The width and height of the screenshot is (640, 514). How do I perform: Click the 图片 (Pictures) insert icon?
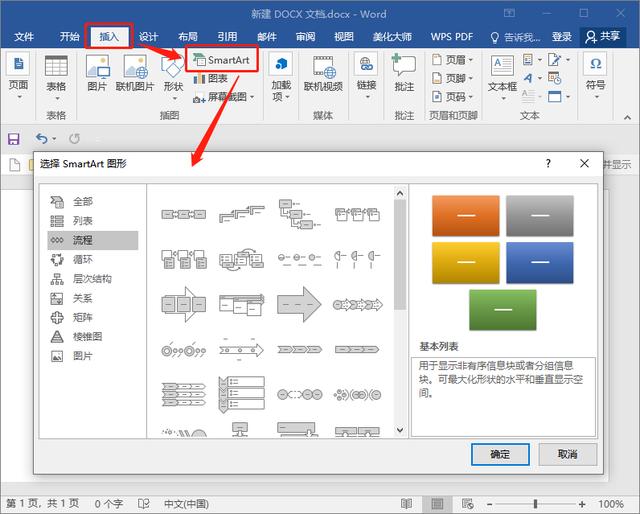pos(97,67)
